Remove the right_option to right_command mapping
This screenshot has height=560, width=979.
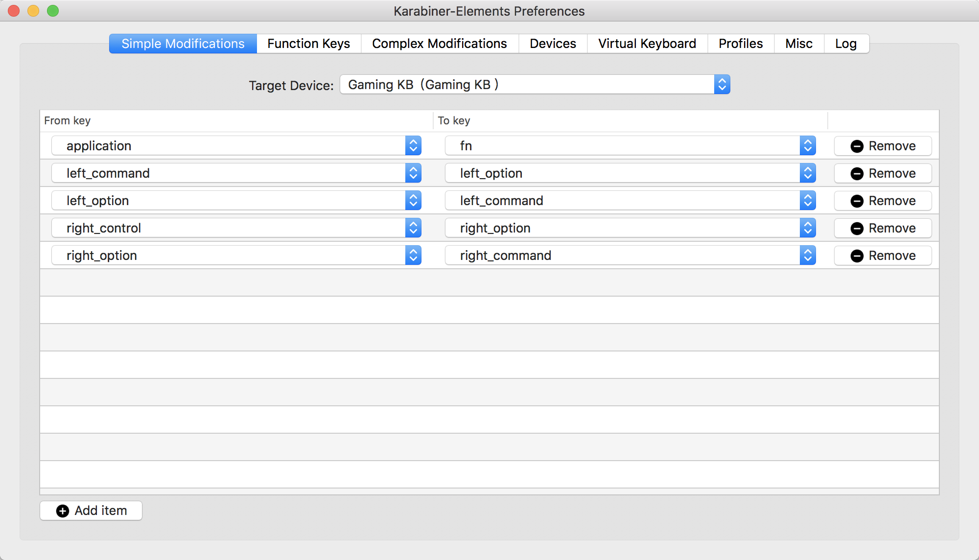[x=883, y=256]
